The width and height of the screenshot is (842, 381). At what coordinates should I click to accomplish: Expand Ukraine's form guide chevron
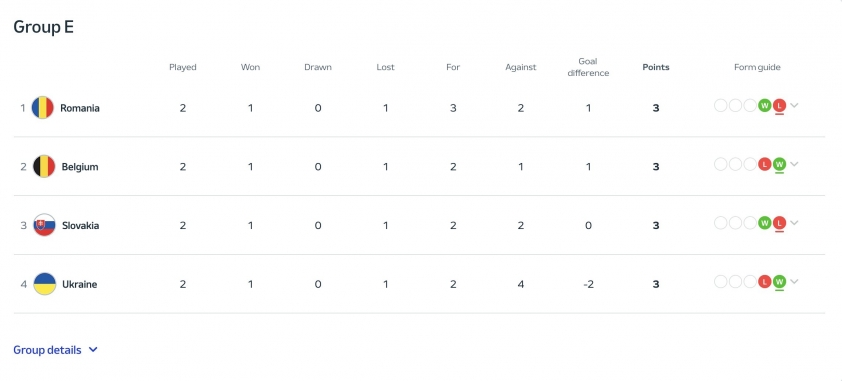point(794,281)
